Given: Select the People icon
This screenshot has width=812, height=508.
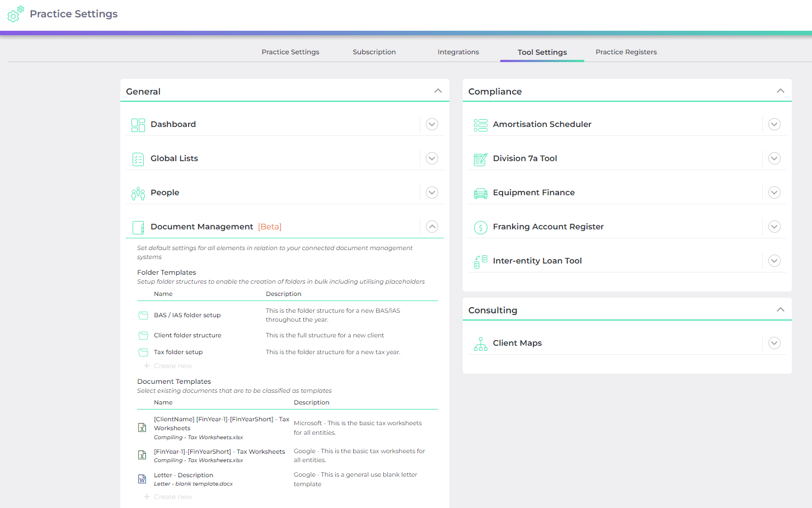Looking at the screenshot, I should [138, 192].
